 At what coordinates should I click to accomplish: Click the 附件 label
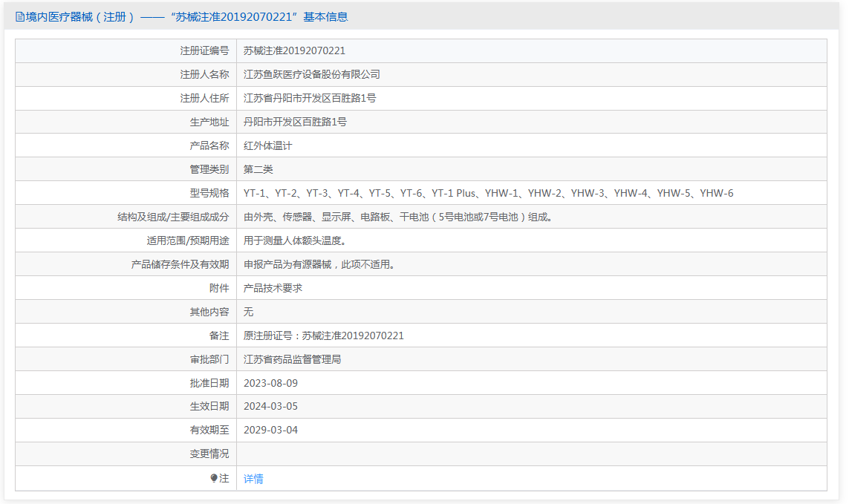[x=219, y=288]
